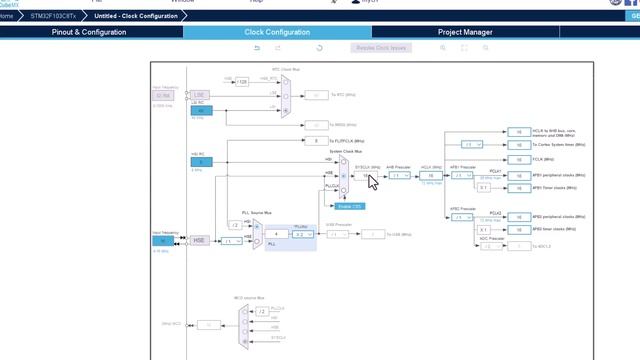This screenshot has height=360, width=640.
Task: Click the HSI RC blue block
Action: point(202,162)
